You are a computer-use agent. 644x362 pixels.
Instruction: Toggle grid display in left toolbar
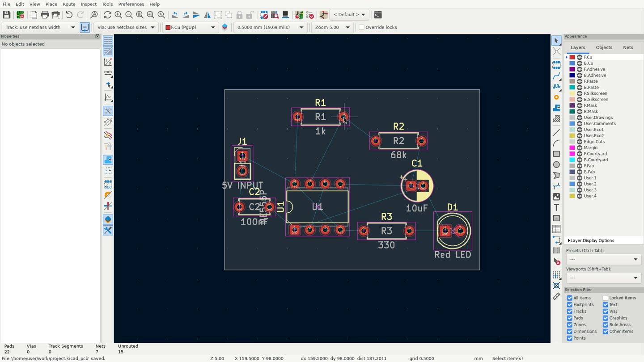click(x=108, y=40)
